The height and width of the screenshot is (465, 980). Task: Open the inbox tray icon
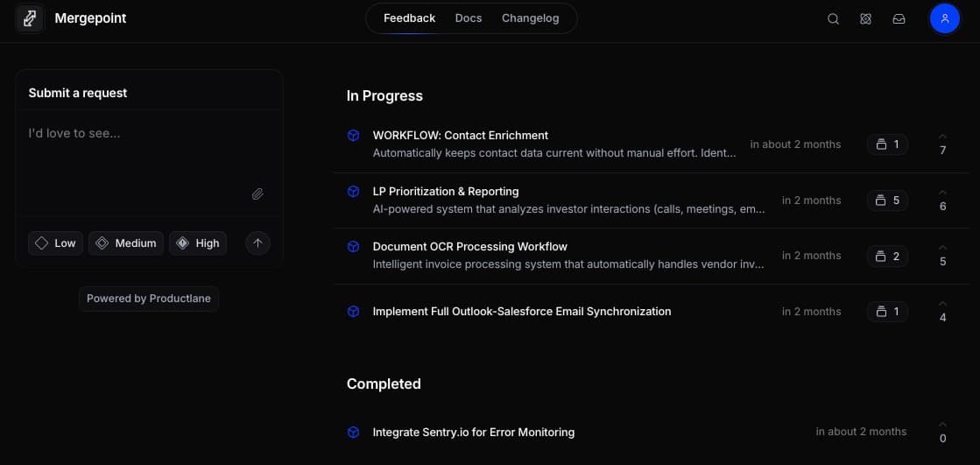(x=899, y=18)
